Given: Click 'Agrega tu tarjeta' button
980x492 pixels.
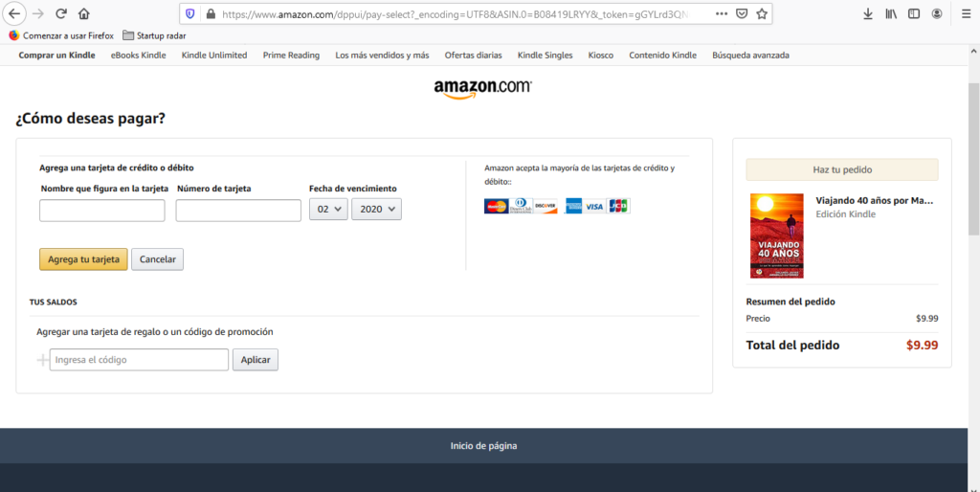Looking at the screenshot, I should tap(83, 259).
